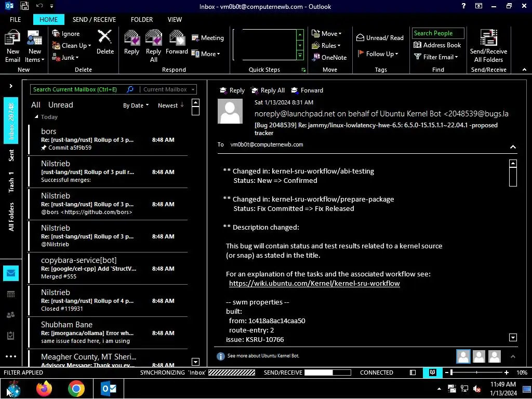Click the Search People field
This screenshot has height=399, width=532.
437,33
